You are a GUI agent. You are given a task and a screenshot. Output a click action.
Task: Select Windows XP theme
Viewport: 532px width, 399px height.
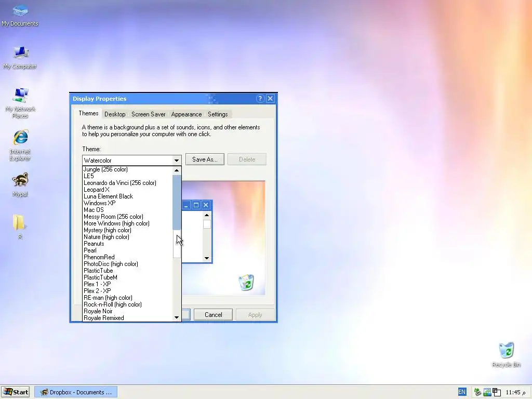pyautogui.click(x=128, y=203)
